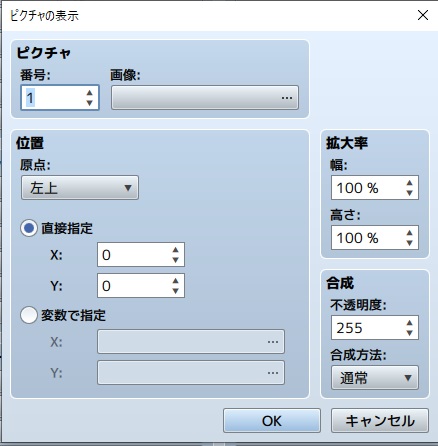Confirm with the OK button

click(x=272, y=421)
